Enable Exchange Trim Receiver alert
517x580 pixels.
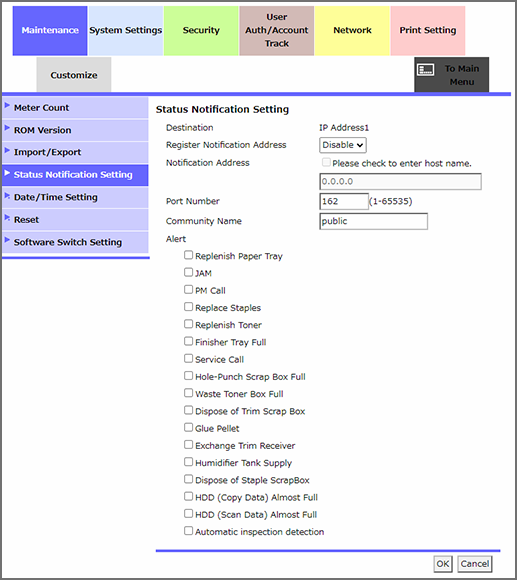(x=189, y=445)
